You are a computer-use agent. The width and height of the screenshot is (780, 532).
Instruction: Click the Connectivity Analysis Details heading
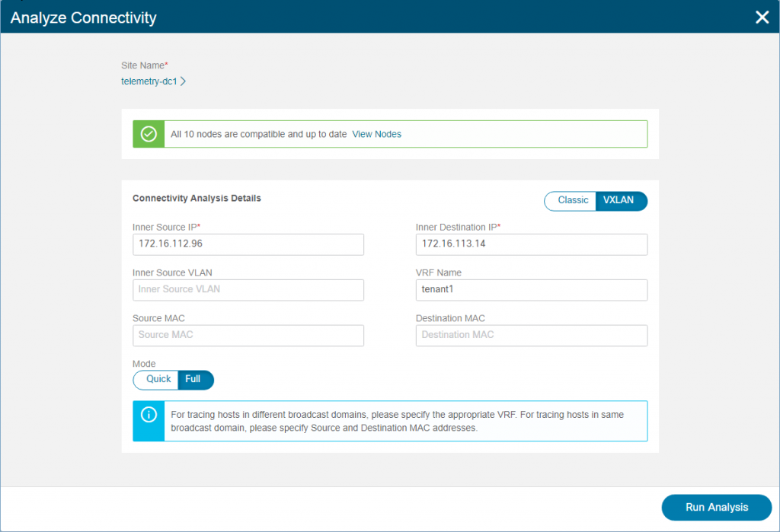click(x=197, y=197)
